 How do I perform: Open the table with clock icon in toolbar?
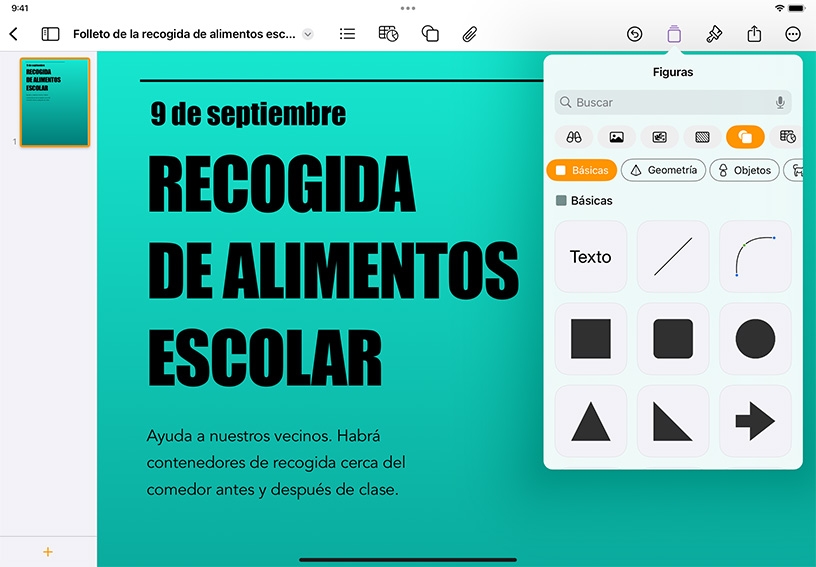388,34
